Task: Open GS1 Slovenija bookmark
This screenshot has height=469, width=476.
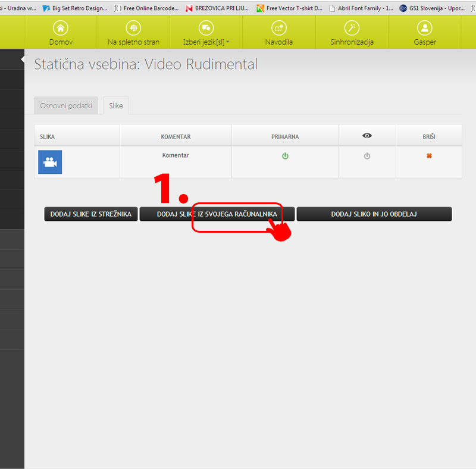Action: (433, 8)
